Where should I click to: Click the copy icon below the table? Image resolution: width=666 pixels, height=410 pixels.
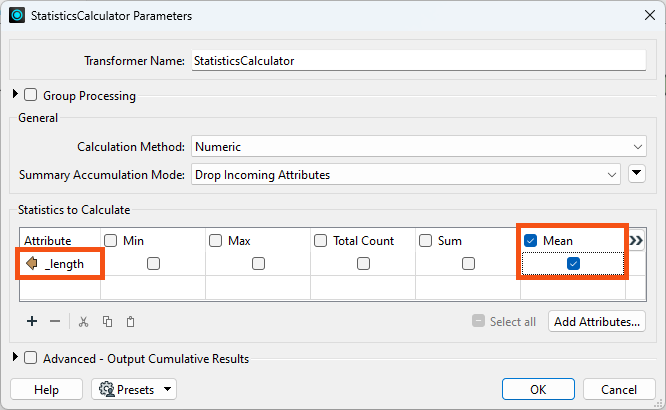pyautogui.click(x=107, y=322)
